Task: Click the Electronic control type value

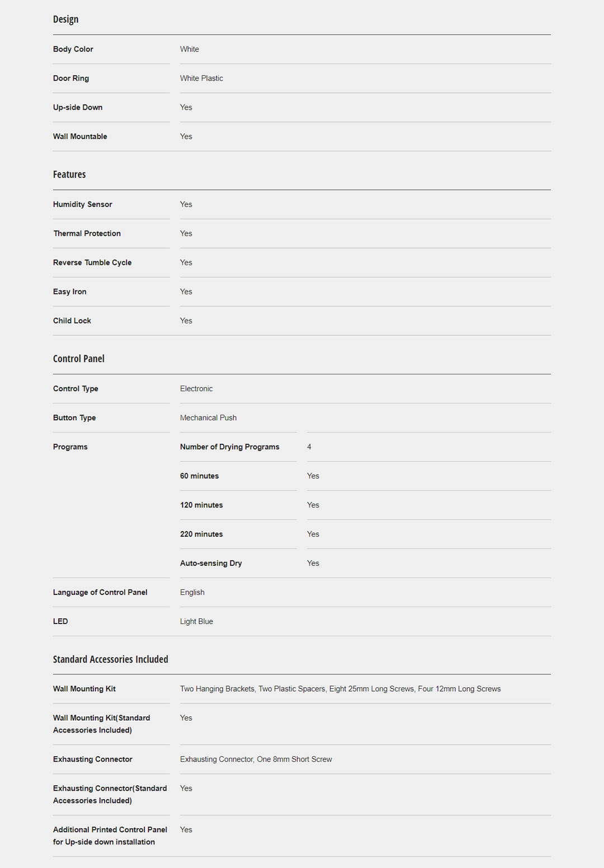Action: pyautogui.click(x=196, y=389)
